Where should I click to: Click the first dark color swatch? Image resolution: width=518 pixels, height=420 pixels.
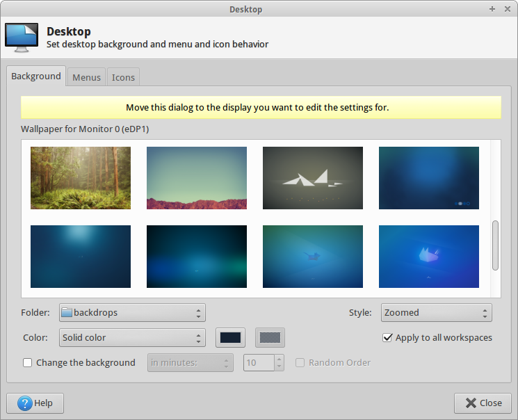click(x=231, y=338)
